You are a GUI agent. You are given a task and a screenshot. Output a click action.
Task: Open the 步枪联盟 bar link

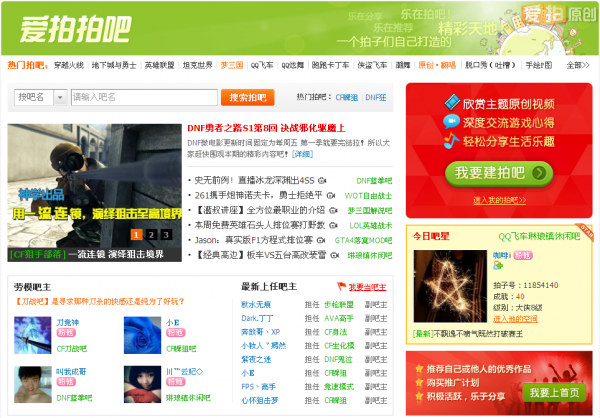(339, 305)
